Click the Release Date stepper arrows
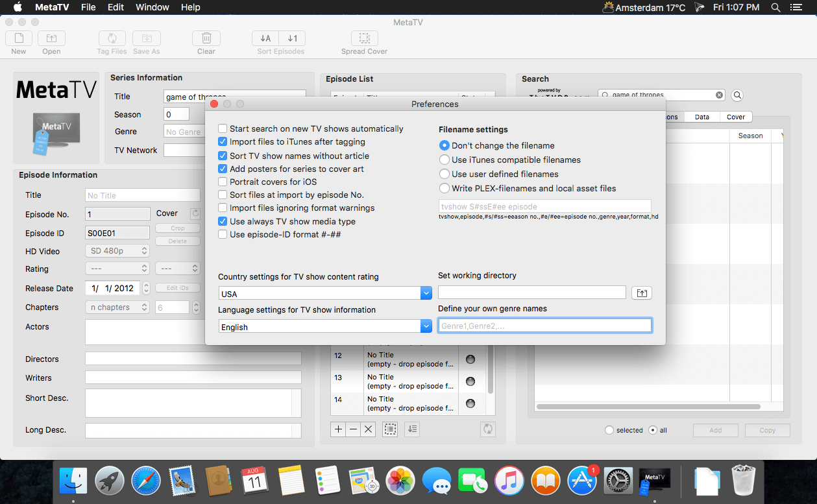Viewport: 817px width, 504px height. coord(146,288)
